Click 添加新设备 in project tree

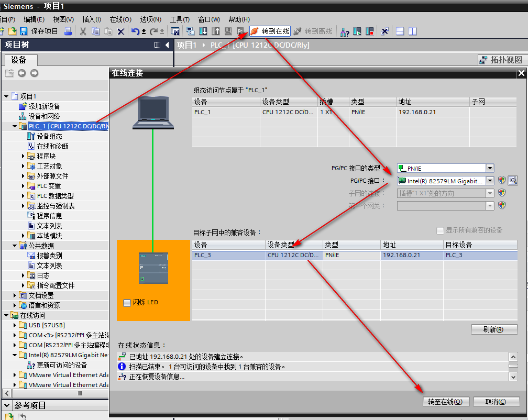pyautogui.click(x=44, y=106)
